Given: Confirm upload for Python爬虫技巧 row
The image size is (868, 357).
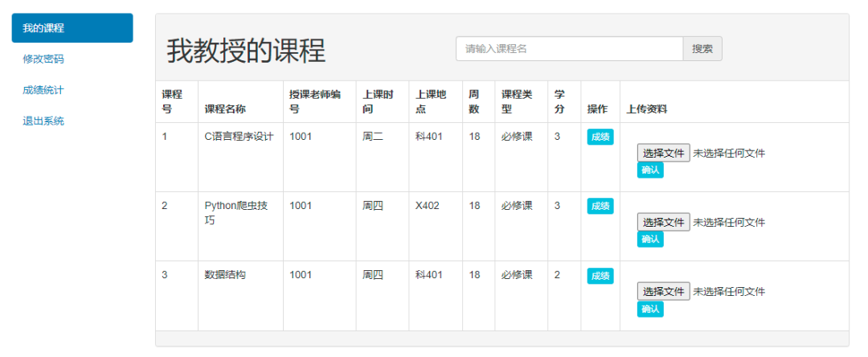Looking at the screenshot, I should click(650, 239).
